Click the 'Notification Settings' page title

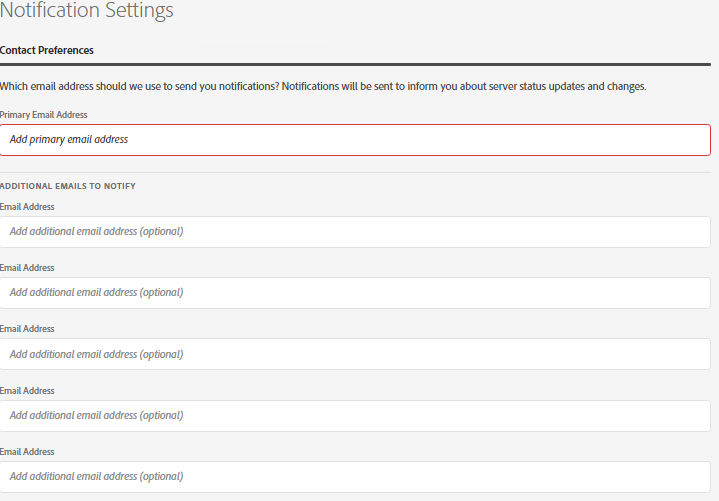[x=87, y=11]
